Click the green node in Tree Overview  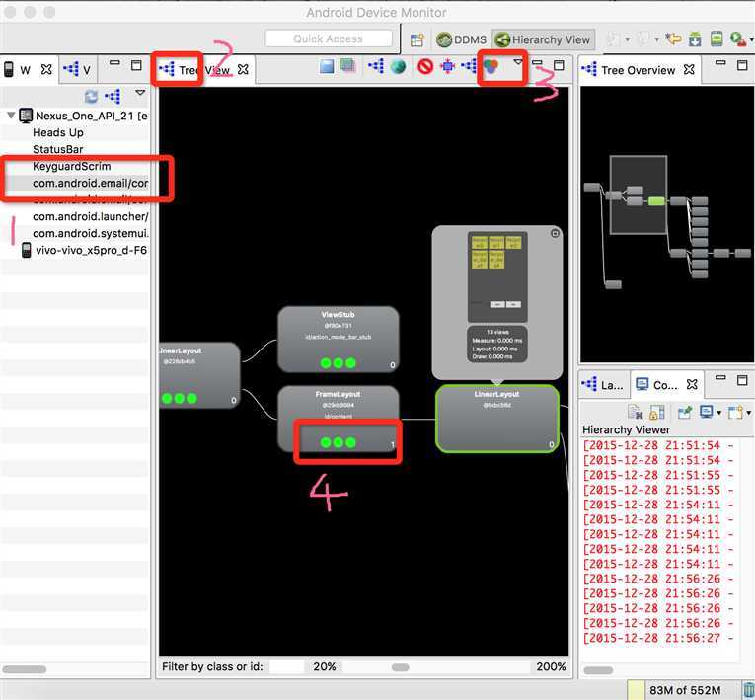tap(656, 201)
